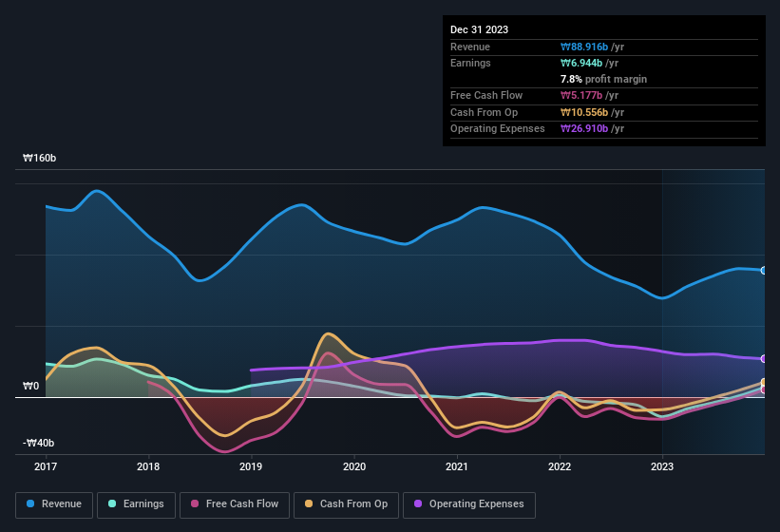The image size is (780, 532).
Task: Toggle the Revenue legend series
Action: (x=54, y=503)
